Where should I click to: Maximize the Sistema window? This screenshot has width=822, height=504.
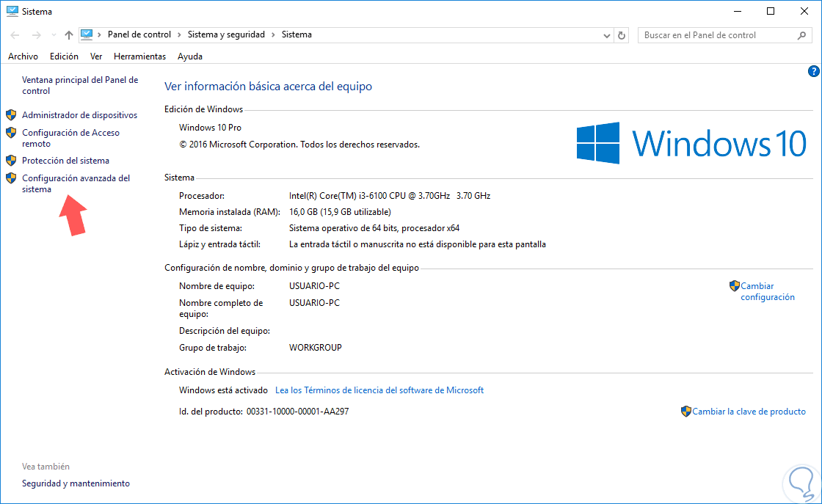pyautogui.click(x=771, y=11)
